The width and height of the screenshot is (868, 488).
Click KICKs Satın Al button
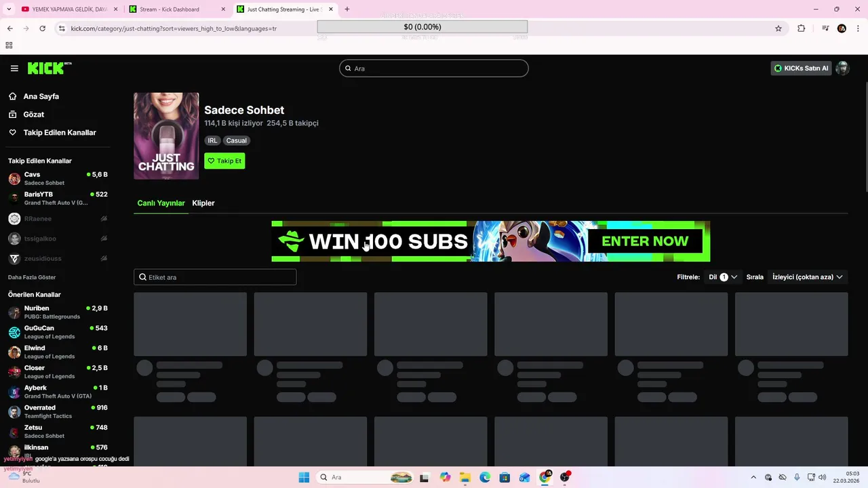point(801,68)
